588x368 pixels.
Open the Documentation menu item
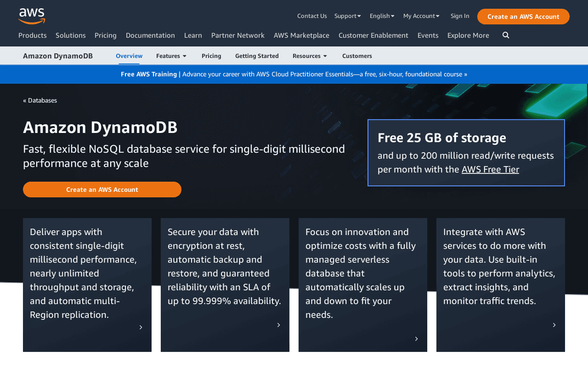[x=150, y=35]
